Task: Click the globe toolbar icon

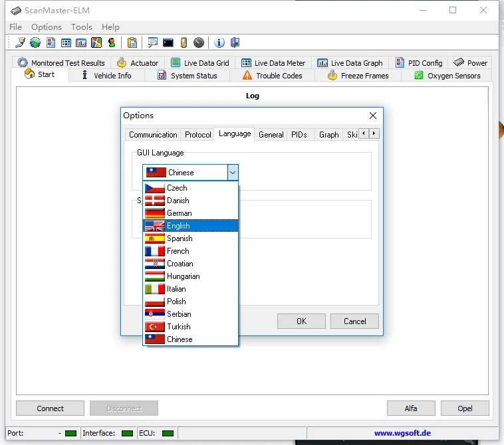Action: click(x=35, y=43)
